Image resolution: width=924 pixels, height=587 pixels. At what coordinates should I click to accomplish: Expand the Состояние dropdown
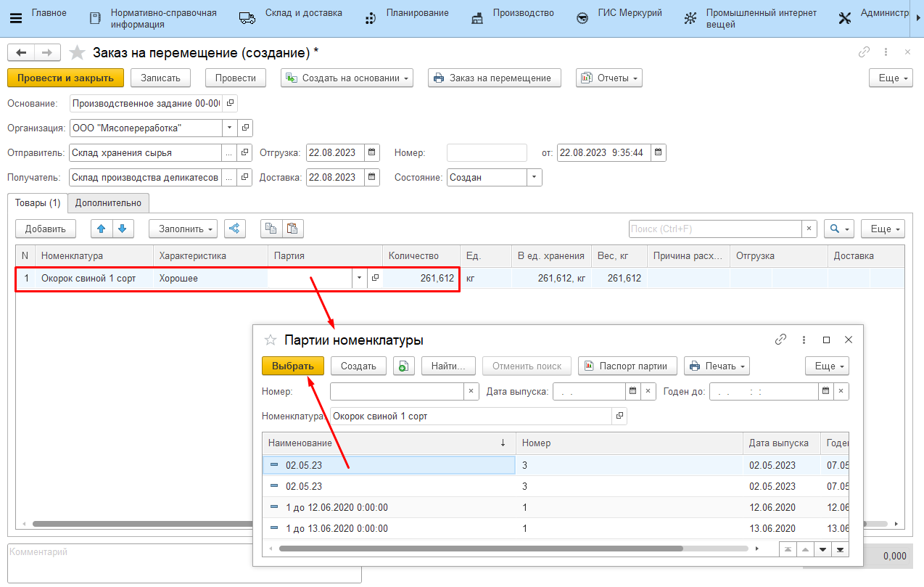point(534,178)
